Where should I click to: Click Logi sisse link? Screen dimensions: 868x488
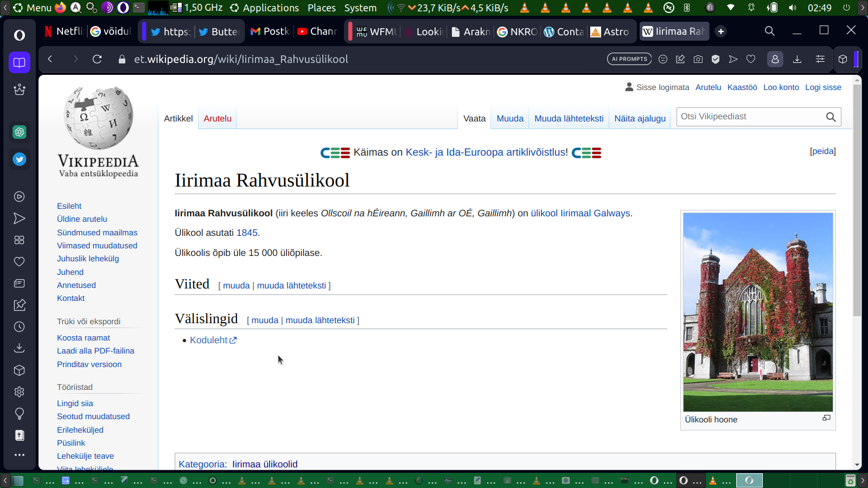coord(823,87)
